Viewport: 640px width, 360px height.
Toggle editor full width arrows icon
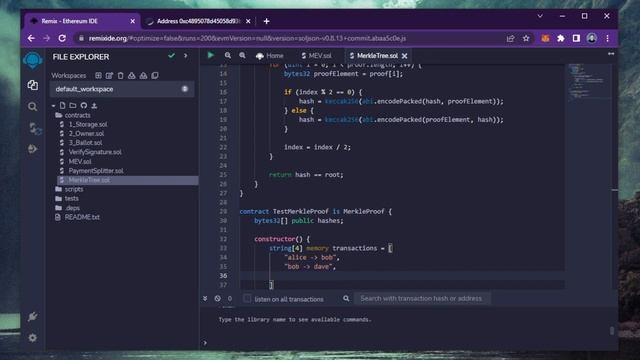pyautogui.click(x=611, y=53)
